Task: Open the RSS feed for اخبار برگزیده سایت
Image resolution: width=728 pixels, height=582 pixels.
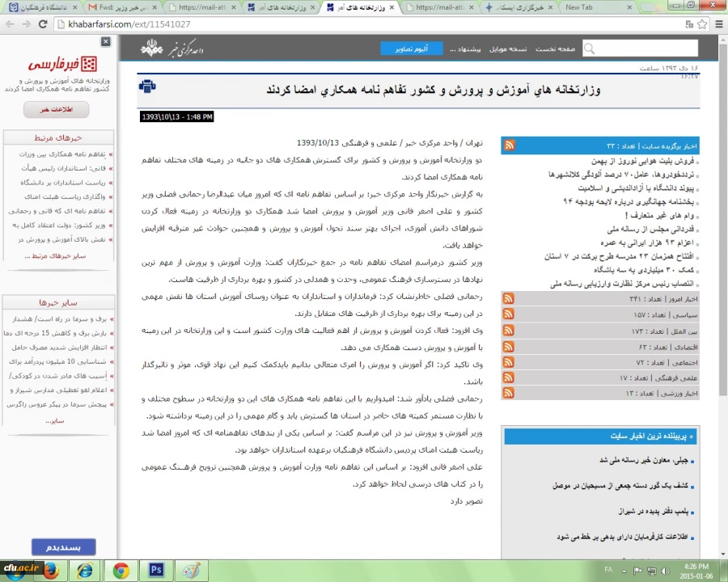Action: click(509, 145)
